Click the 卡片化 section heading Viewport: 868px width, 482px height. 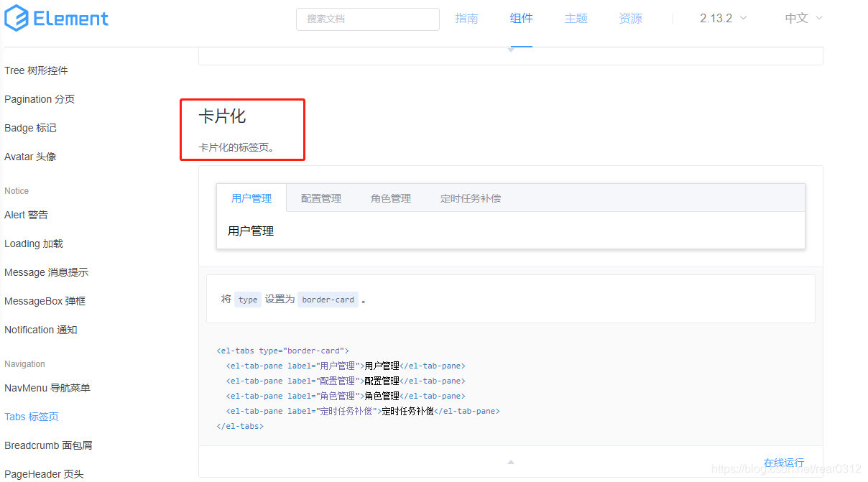pos(222,116)
